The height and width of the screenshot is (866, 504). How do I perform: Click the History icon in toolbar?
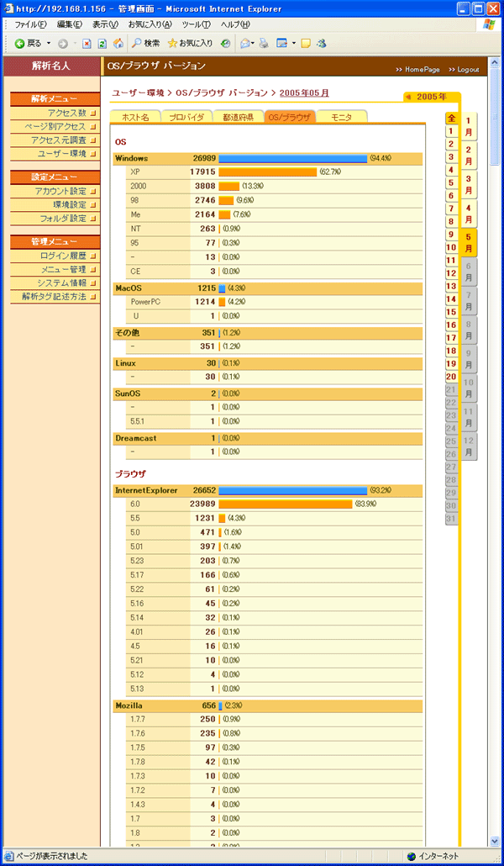[x=225, y=43]
